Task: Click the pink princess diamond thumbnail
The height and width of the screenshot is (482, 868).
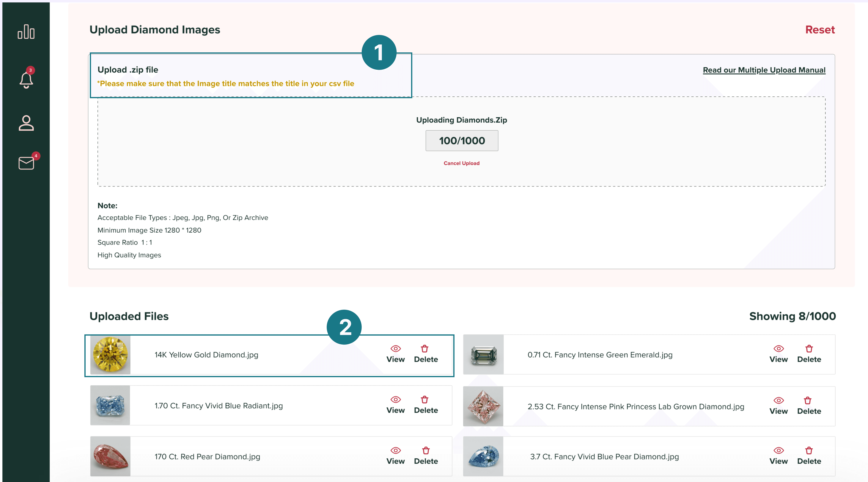Action: (x=483, y=407)
